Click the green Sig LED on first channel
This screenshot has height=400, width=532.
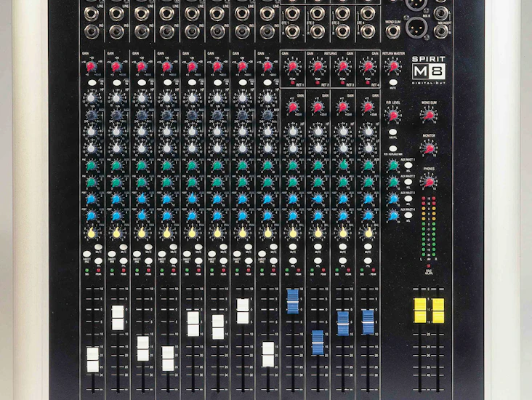(x=87, y=270)
